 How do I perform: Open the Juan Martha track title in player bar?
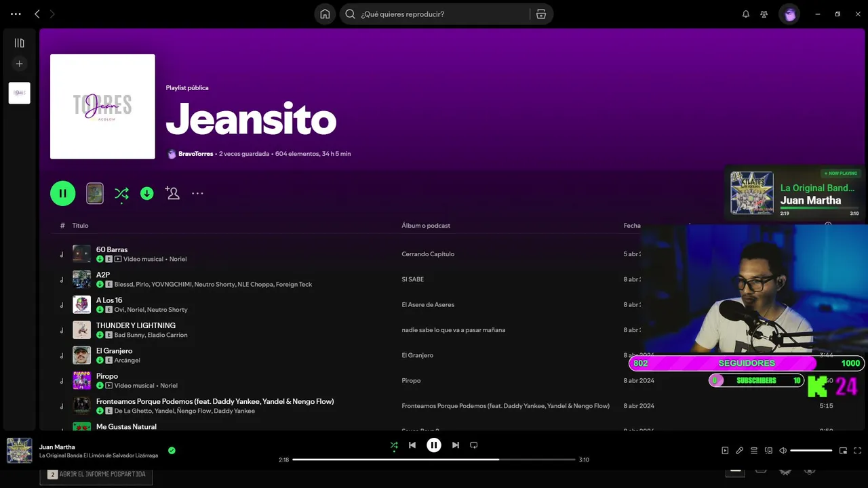pos(57,447)
